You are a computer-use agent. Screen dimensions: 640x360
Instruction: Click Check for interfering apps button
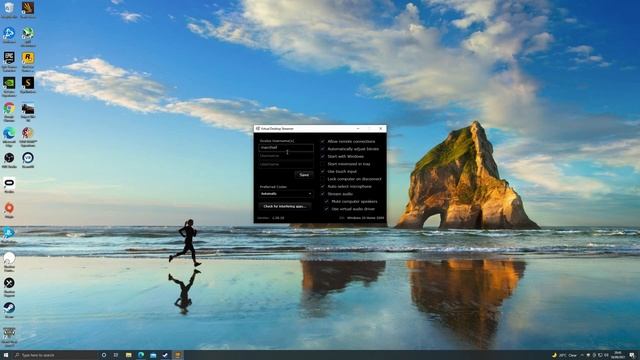(285, 206)
